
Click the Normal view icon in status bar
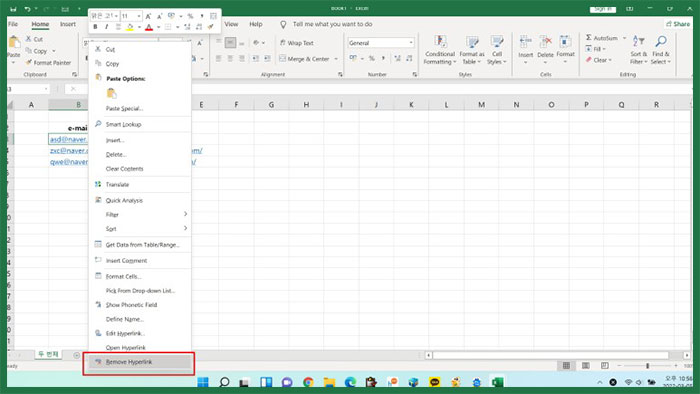pyautogui.click(x=566, y=366)
